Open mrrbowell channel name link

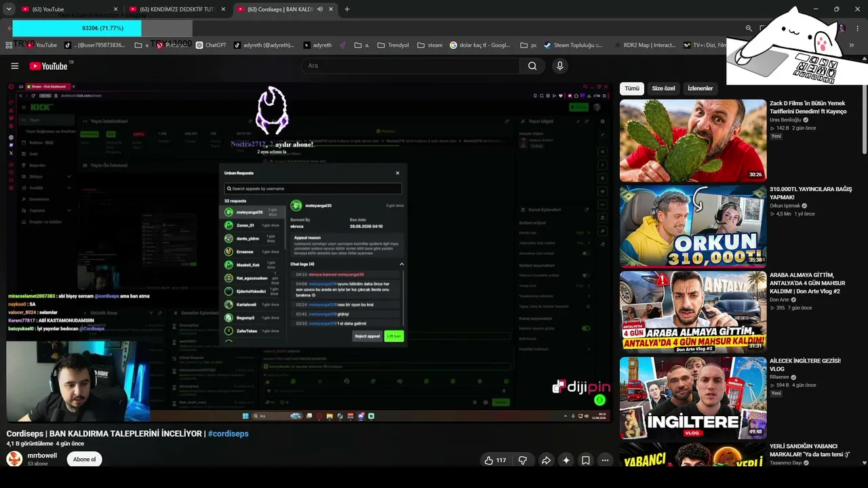point(42,455)
